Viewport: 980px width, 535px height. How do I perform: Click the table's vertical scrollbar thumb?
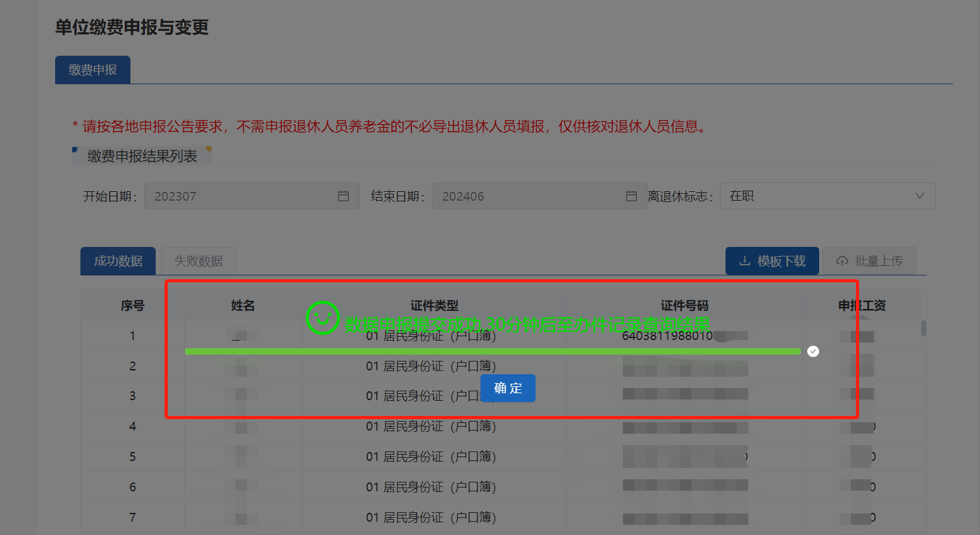point(924,328)
